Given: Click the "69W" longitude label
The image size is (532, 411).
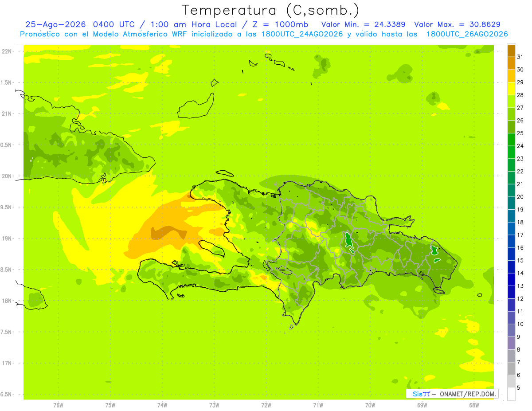Looking at the screenshot, I should pos(422,405).
